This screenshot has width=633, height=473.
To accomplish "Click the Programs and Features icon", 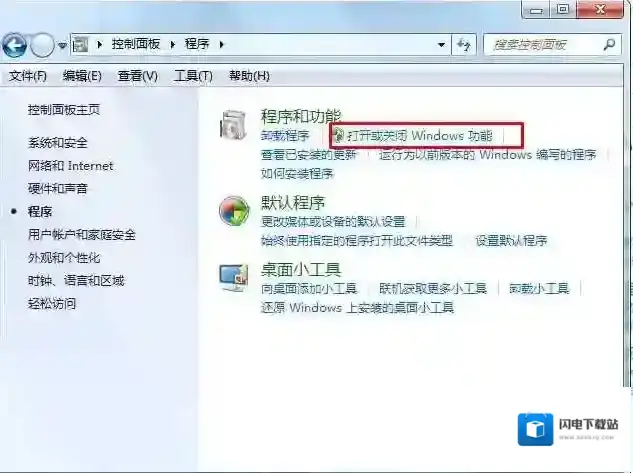I will click(233, 125).
